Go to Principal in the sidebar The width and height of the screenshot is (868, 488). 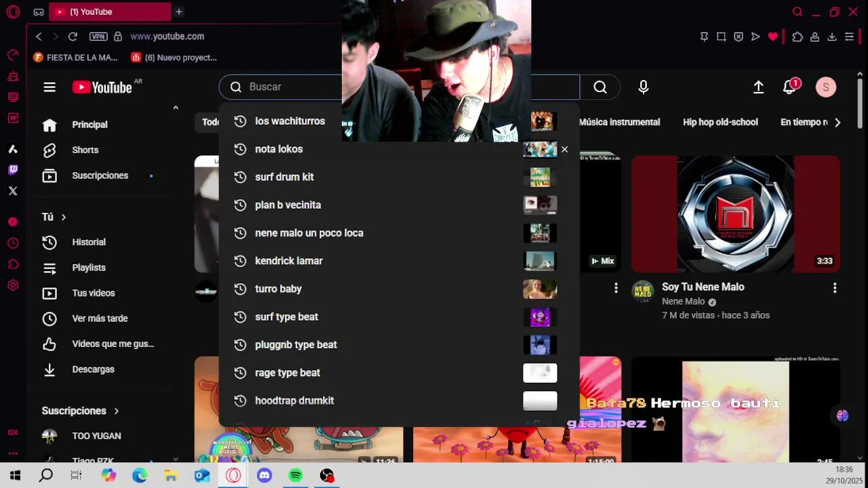click(102, 125)
